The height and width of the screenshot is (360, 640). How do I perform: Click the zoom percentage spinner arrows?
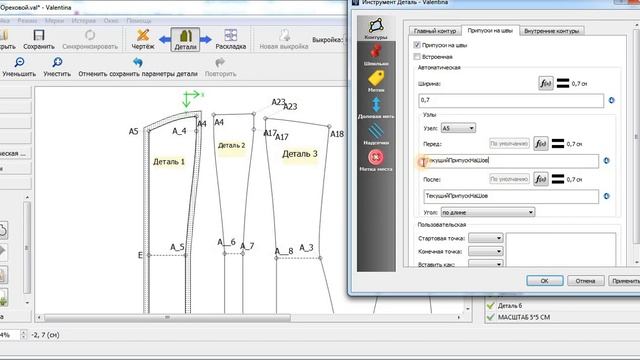tap(23, 335)
